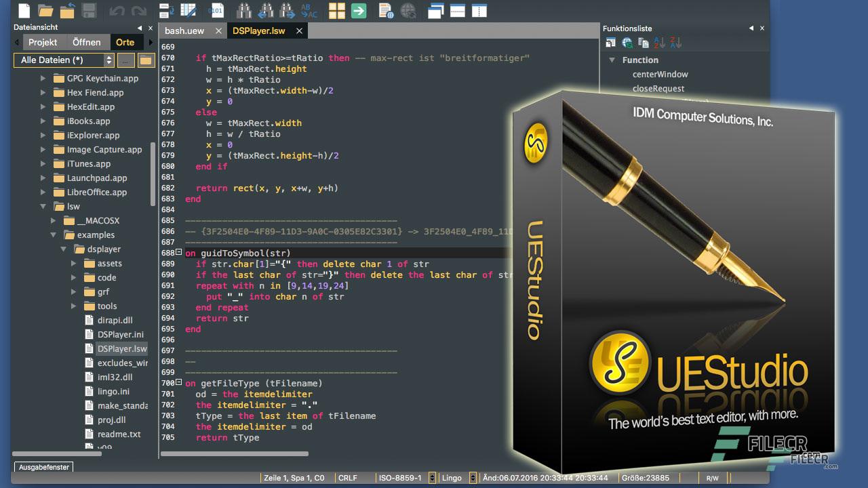Image resolution: width=868 pixels, height=488 pixels.
Task: Find next using binoculars right-arrow icon
Action: point(288,10)
